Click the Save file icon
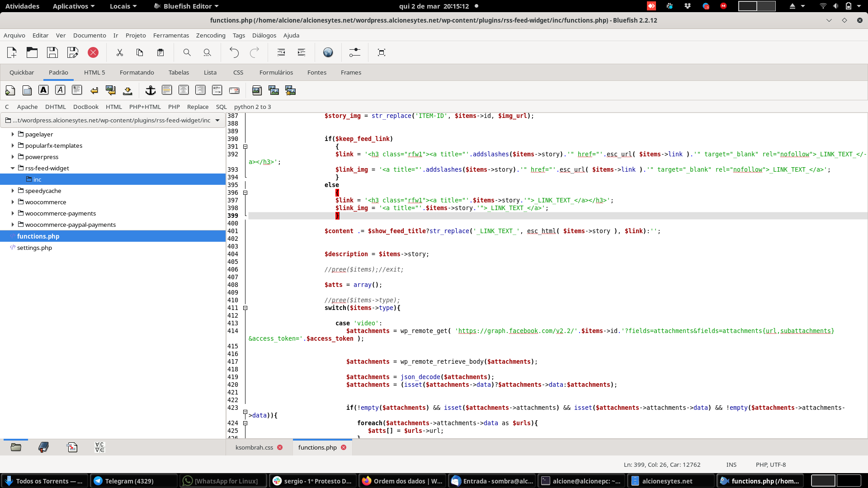868x488 pixels. pyautogui.click(x=52, y=52)
